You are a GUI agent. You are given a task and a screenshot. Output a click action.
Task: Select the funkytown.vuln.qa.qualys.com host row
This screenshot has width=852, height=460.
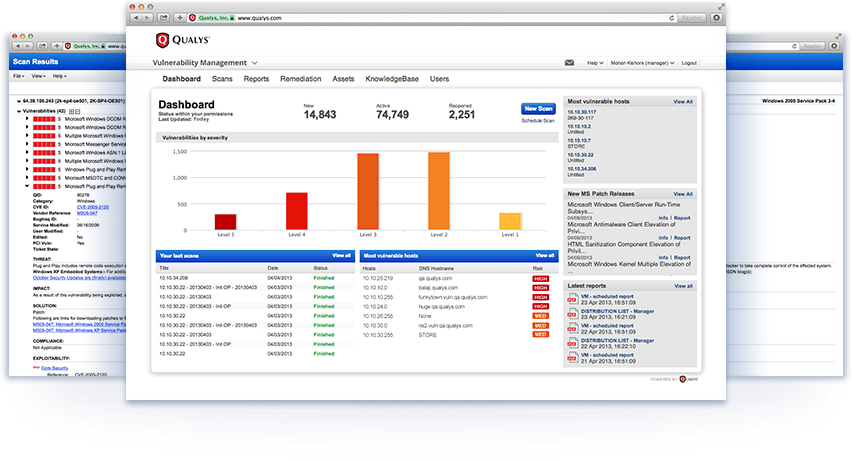pos(460,298)
